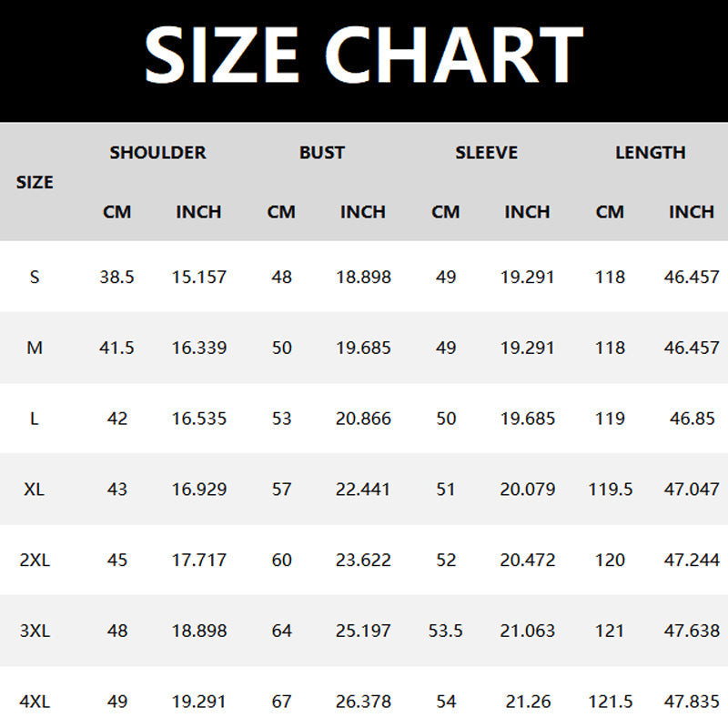Click the 26.378 inch bust value
Viewport: 728px width, 728px height.
363,702
